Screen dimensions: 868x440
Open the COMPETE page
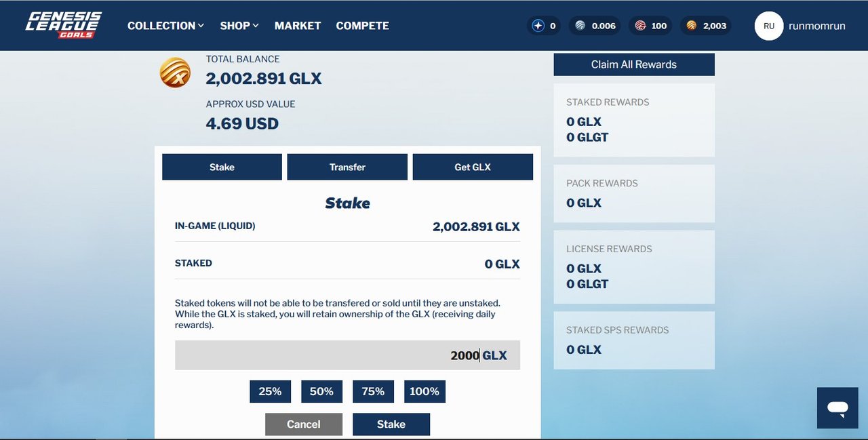pyautogui.click(x=363, y=26)
